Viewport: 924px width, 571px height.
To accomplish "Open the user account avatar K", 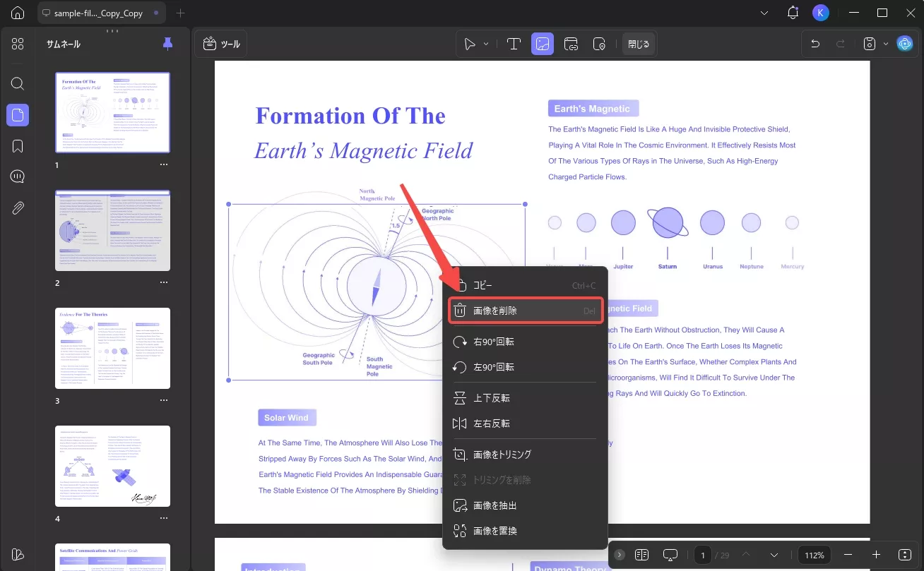I will coord(820,13).
